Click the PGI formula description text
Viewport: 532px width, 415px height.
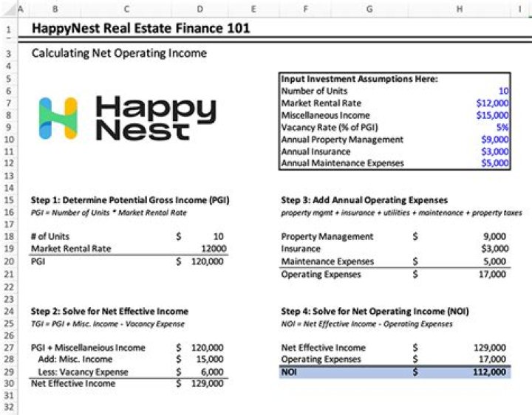click(x=109, y=213)
